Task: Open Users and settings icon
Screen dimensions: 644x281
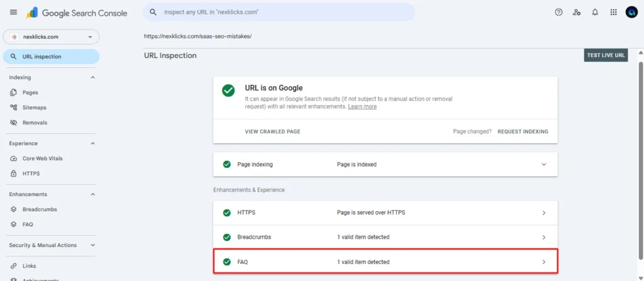Action: click(x=577, y=13)
